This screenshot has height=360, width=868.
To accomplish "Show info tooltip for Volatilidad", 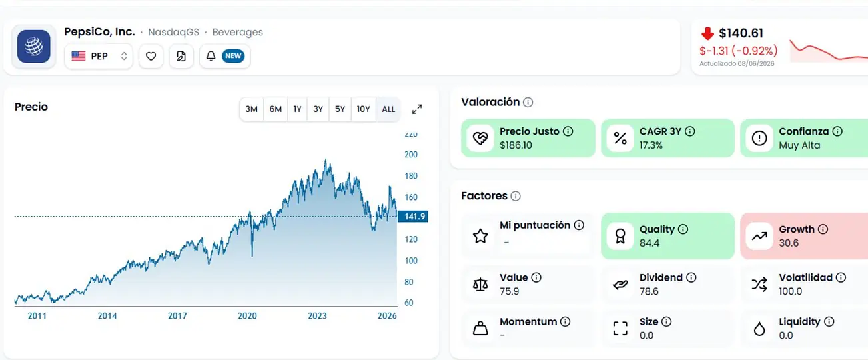I will (x=841, y=277).
